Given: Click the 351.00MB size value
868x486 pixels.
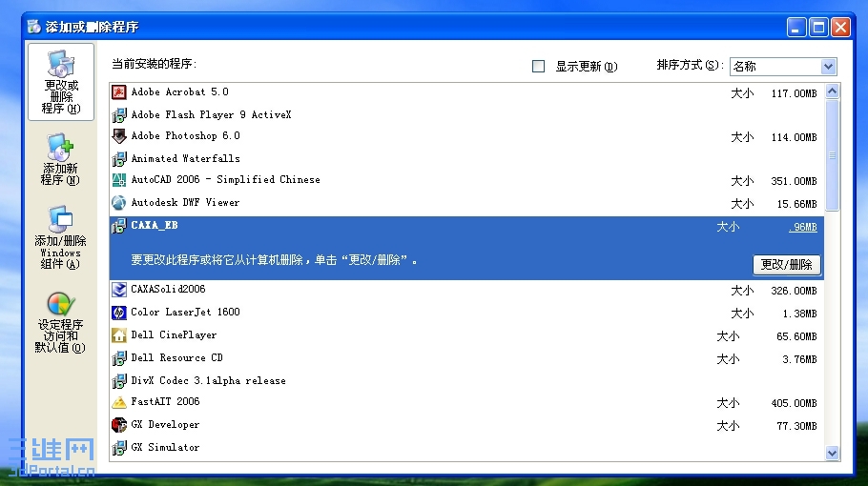Looking at the screenshot, I should 794,181.
